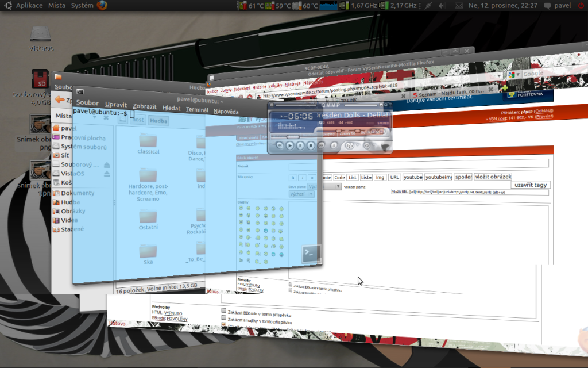Tick Zakázat smajlíky in the lower page copy

pos(224,317)
